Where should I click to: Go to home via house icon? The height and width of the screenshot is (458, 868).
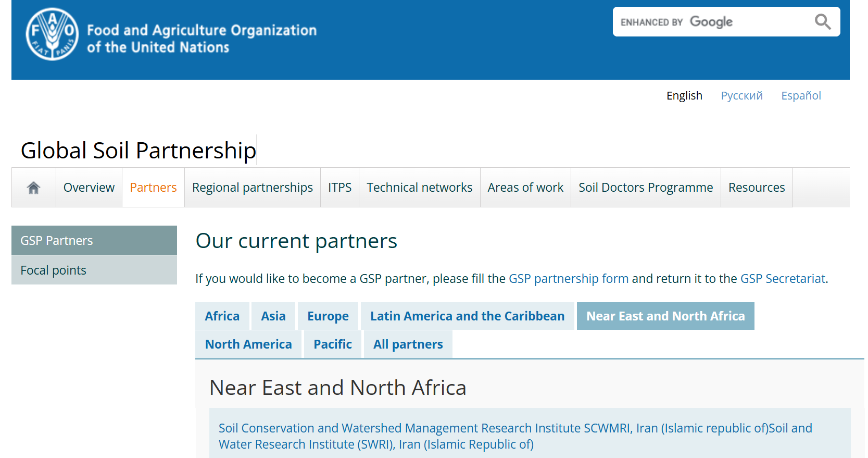[x=34, y=188]
